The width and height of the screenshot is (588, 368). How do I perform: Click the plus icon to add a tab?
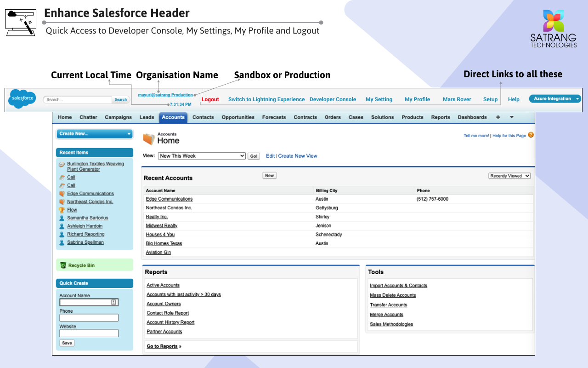pyautogui.click(x=498, y=117)
